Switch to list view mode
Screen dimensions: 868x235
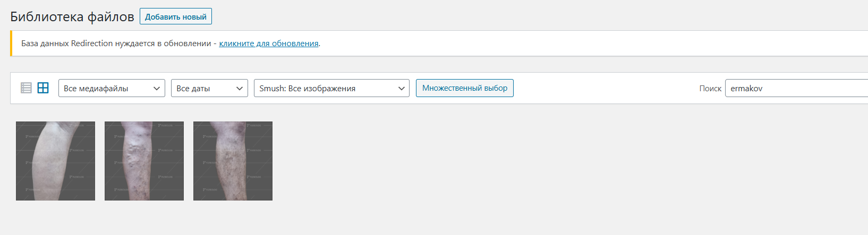tap(26, 88)
